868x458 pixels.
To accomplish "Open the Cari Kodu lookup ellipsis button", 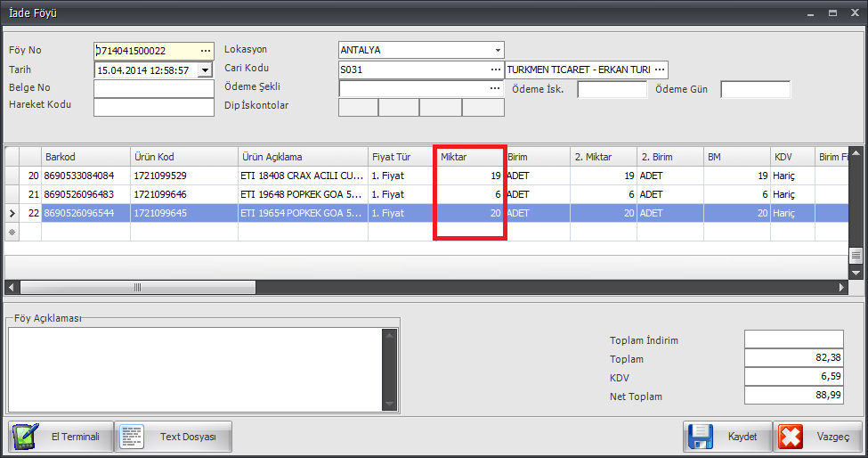I will point(495,70).
